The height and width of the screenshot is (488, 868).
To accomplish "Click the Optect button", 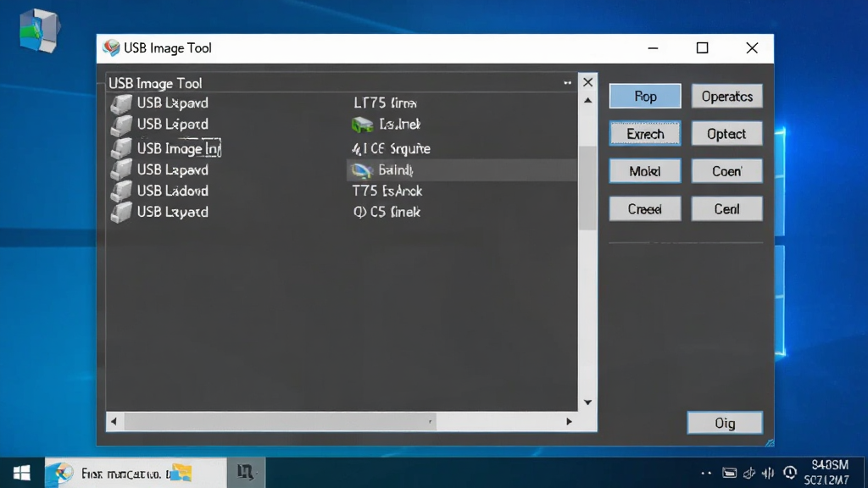I will tap(726, 134).
